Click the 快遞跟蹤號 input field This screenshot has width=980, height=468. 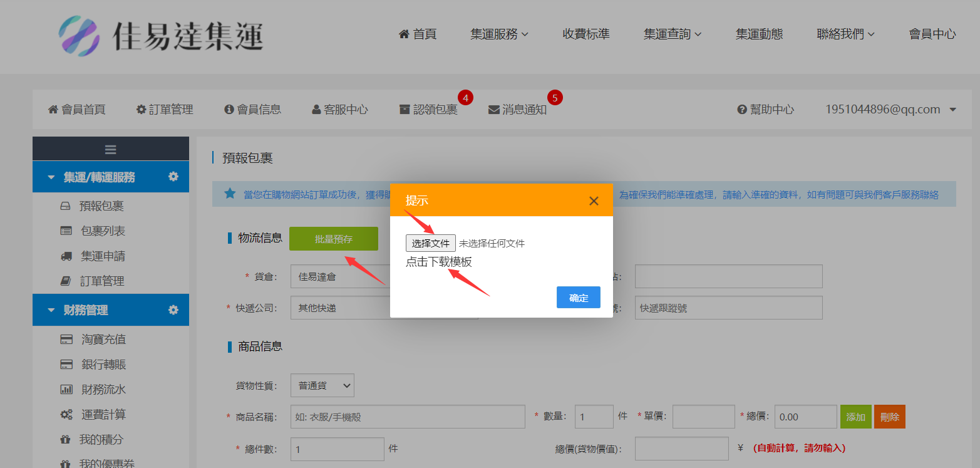coord(728,308)
